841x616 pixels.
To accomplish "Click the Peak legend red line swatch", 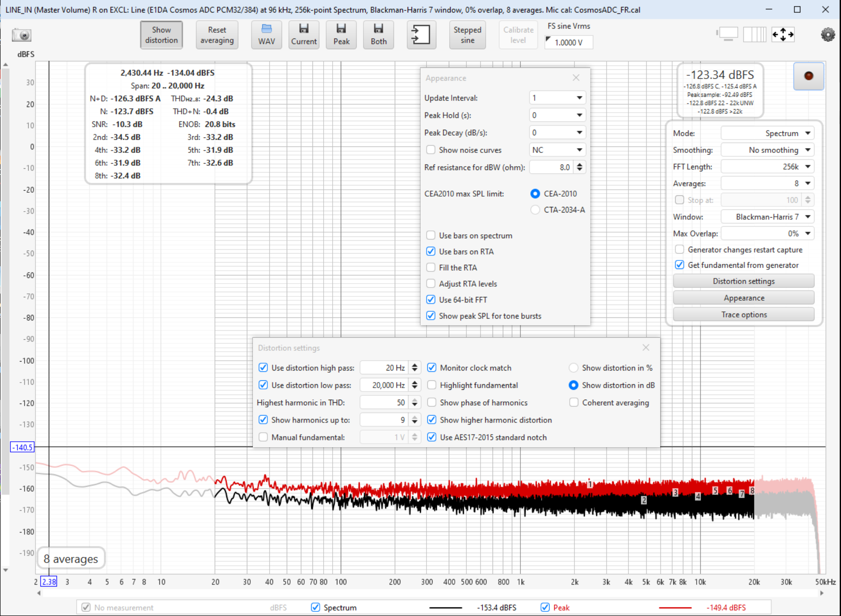I will tap(675, 607).
